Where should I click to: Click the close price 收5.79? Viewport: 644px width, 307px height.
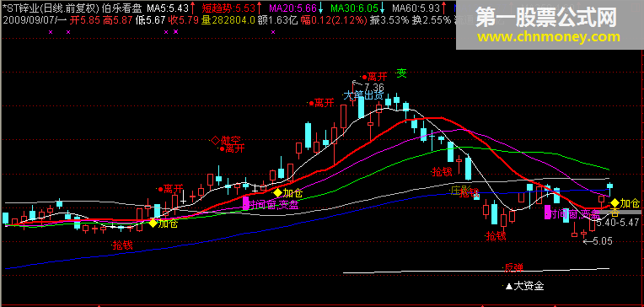point(185,19)
